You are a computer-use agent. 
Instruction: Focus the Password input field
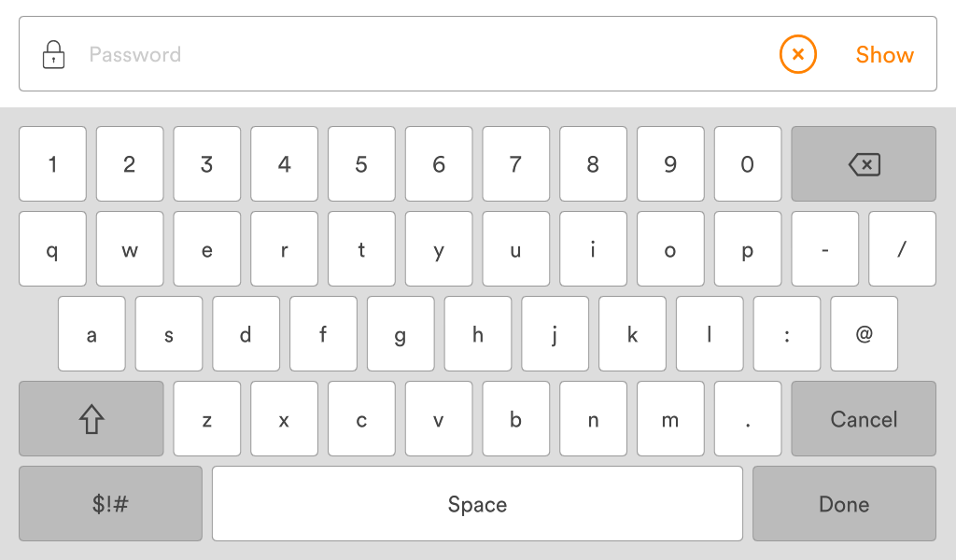point(420,54)
